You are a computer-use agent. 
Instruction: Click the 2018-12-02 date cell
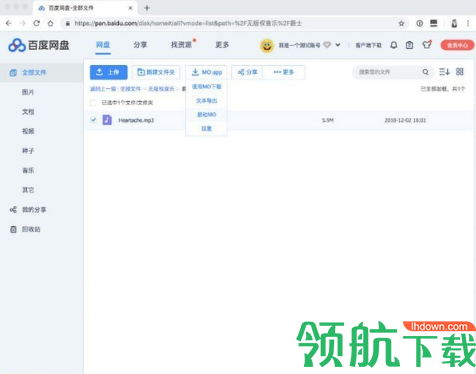[x=405, y=120]
